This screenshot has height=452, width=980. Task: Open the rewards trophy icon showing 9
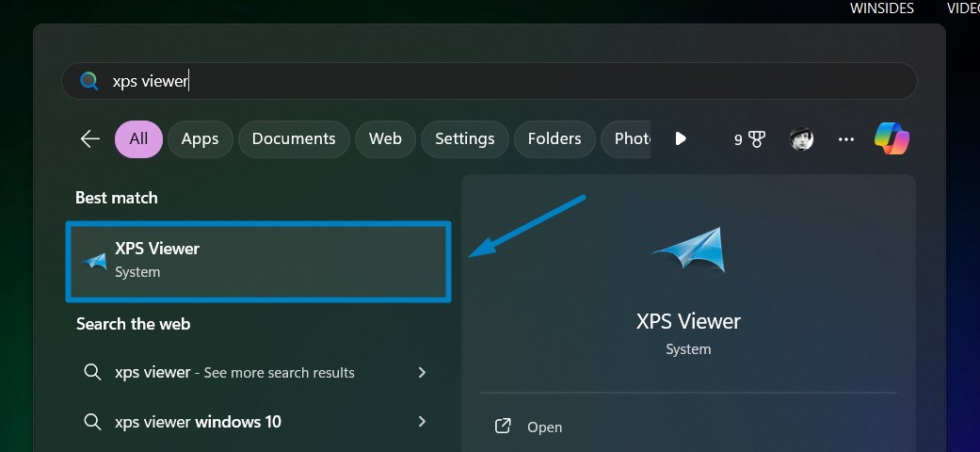coord(749,138)
